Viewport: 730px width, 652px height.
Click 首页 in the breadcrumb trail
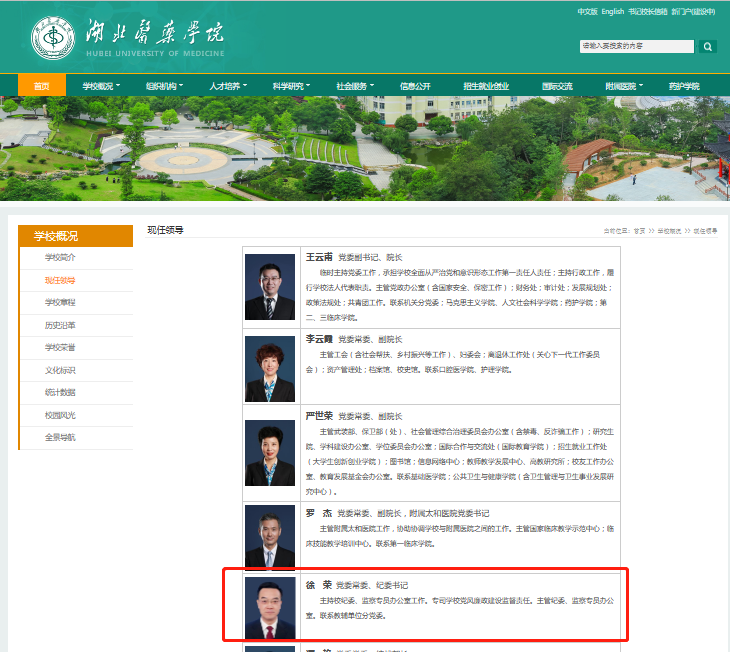(640, 231)
